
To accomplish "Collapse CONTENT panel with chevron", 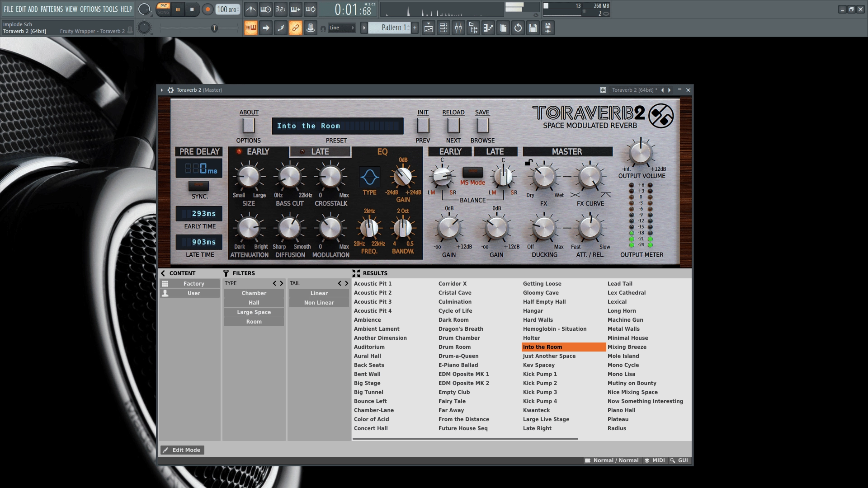I will pos(163,273).
